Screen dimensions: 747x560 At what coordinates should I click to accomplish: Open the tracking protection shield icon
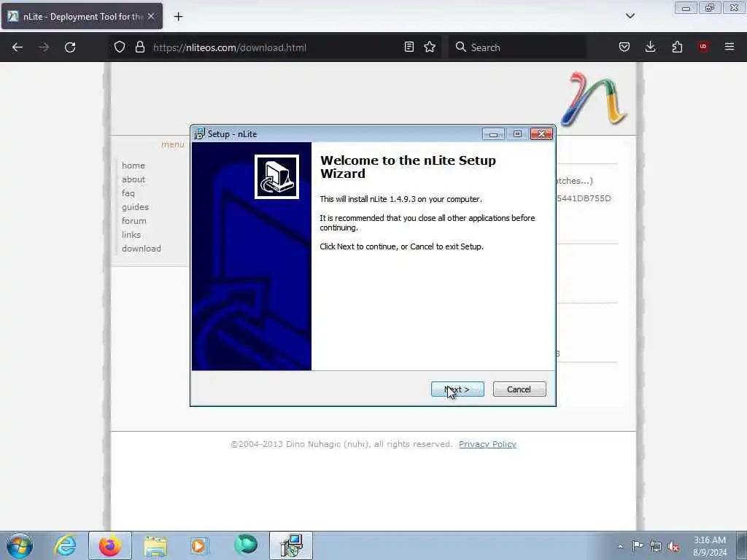(120, 47)
